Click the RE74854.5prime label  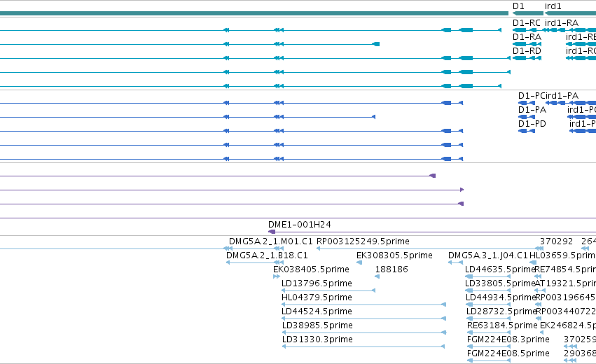(x=565, y=269)
